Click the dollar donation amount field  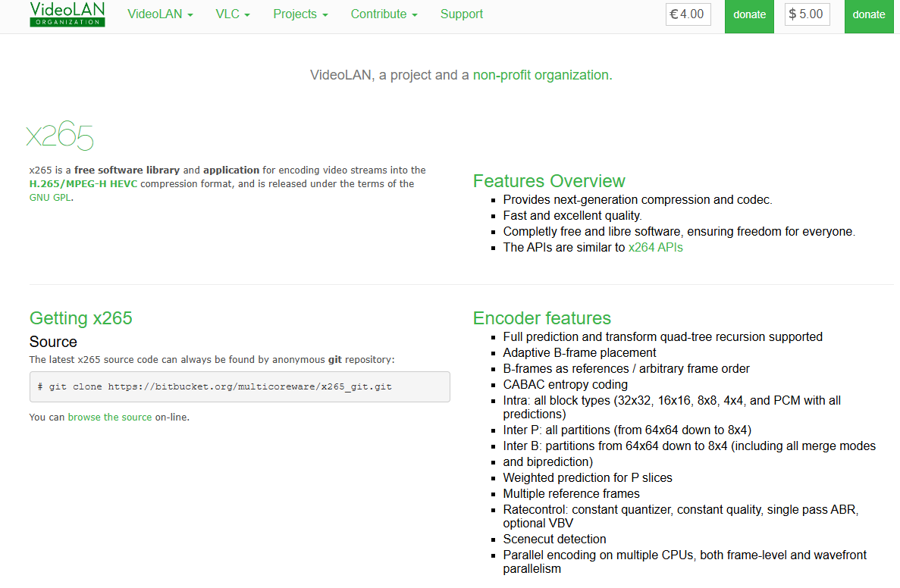point(807,14)
